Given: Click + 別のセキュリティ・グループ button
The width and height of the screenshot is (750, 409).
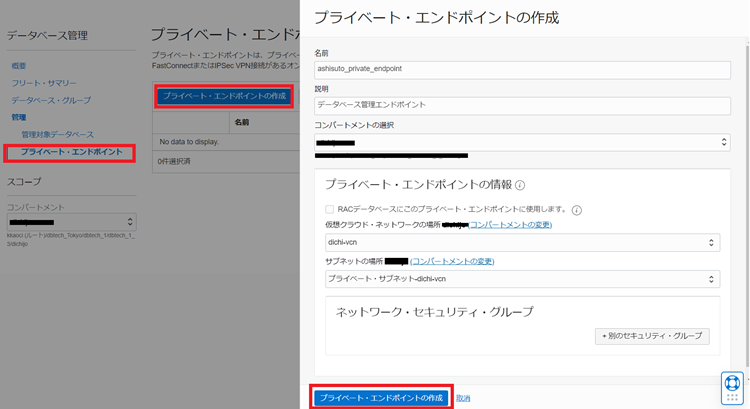Looking at the screenshot, I should [652, 336].
